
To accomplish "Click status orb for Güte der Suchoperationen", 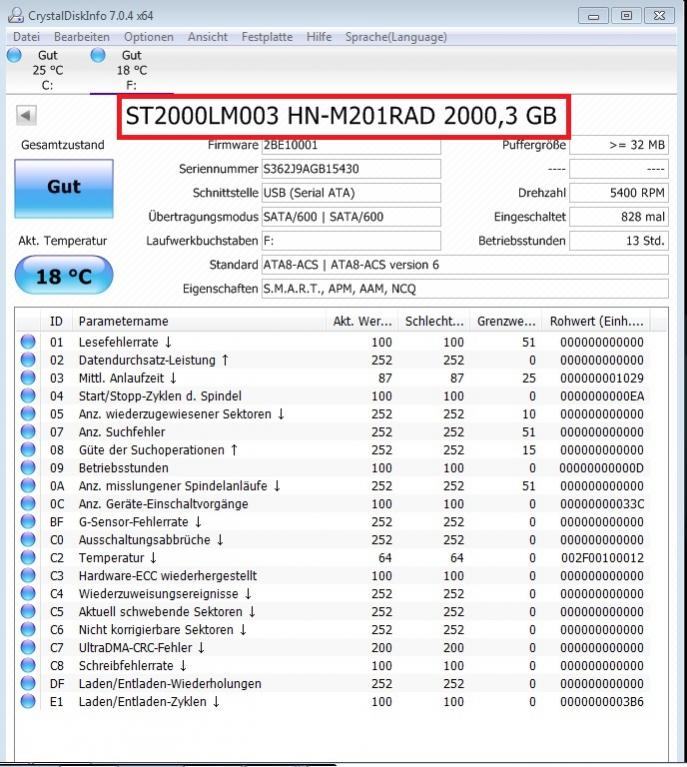I will click(28, 450).
